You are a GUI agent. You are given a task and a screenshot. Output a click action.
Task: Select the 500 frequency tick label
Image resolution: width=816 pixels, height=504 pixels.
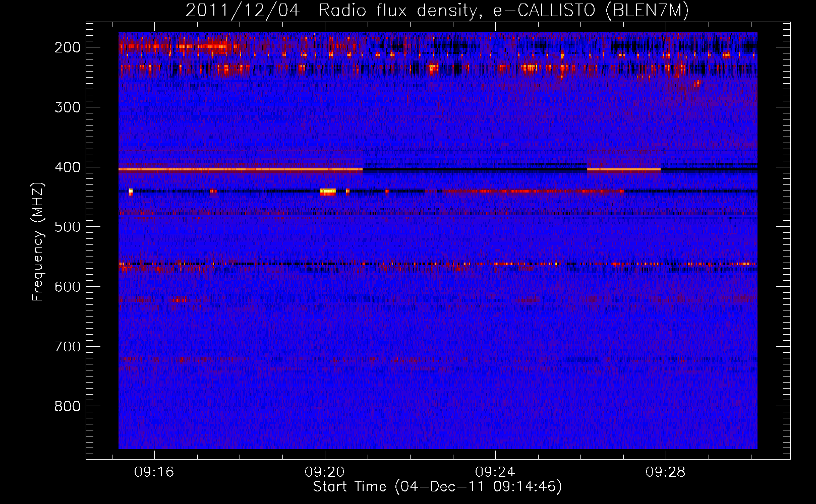[x=68, y=227]
